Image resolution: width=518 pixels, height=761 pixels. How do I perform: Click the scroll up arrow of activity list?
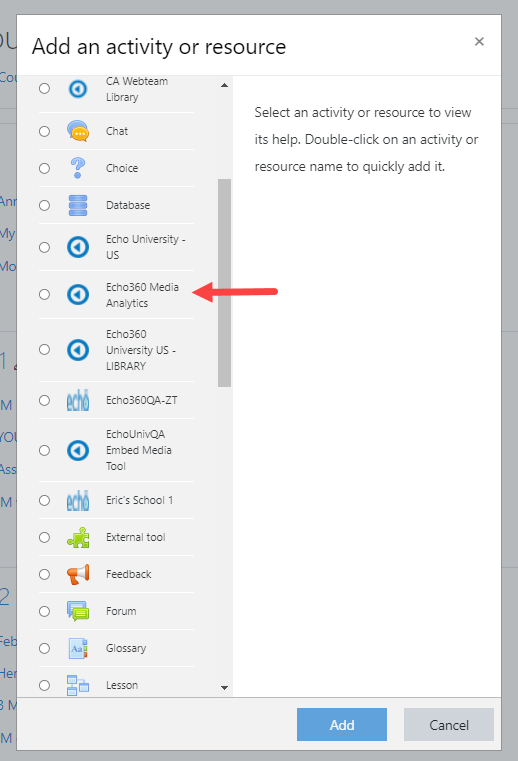224,85
